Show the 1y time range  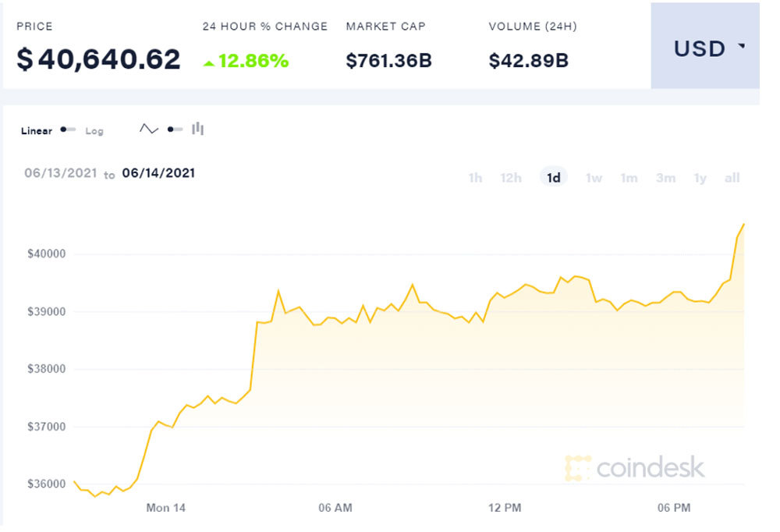pos(700,178)
